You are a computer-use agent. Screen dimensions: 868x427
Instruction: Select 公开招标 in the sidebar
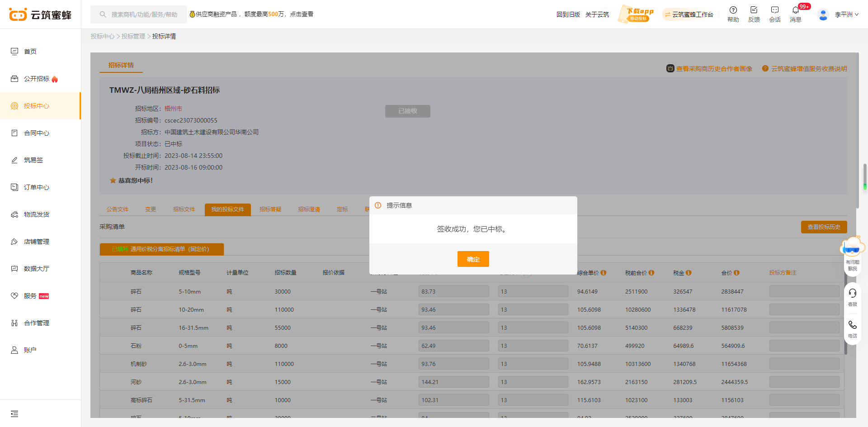[37, 79]
